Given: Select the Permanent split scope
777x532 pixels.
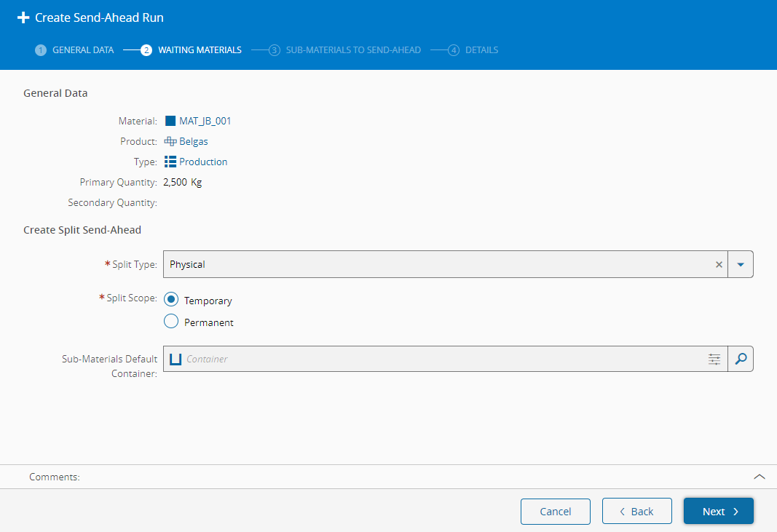Looking at the screenshot, I should [x=171, y=322].
